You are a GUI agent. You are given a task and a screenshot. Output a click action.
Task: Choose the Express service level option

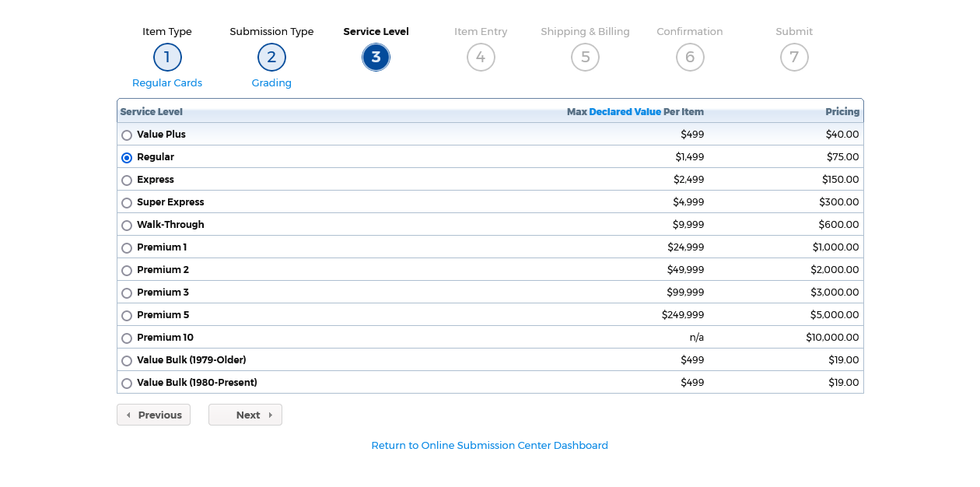[127, 180]
